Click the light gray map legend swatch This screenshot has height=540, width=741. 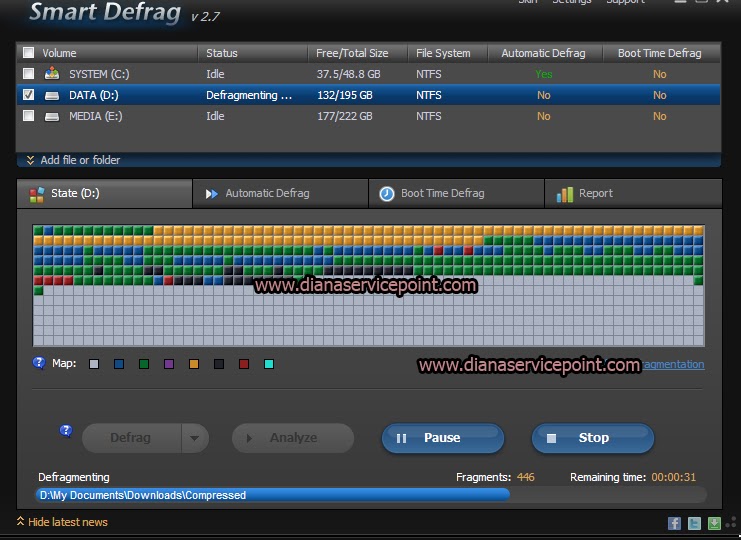click(94, 364)
